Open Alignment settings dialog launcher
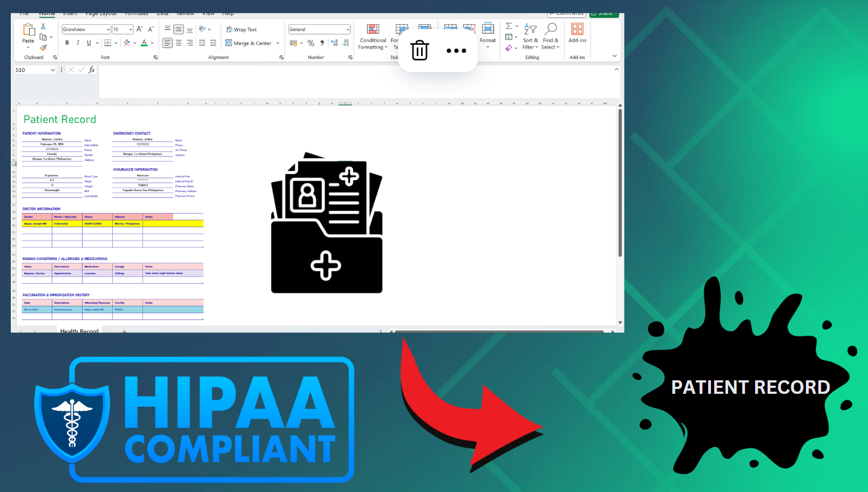Screen dimensions: 868x492 (281, 57)
